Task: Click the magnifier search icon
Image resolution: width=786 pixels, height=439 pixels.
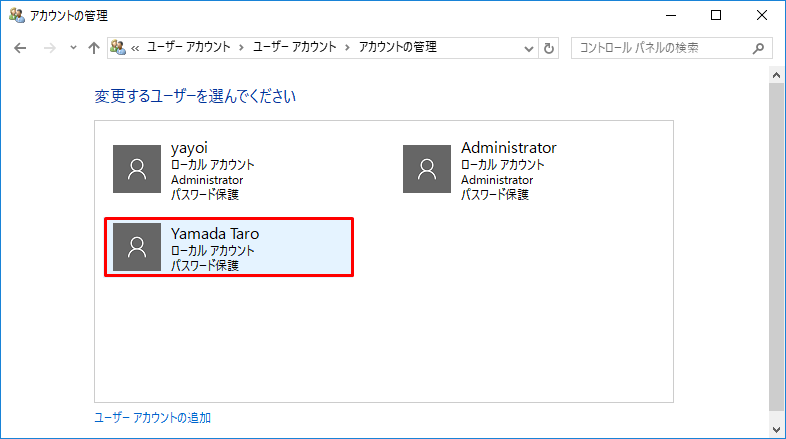Action: coord(758,48)
